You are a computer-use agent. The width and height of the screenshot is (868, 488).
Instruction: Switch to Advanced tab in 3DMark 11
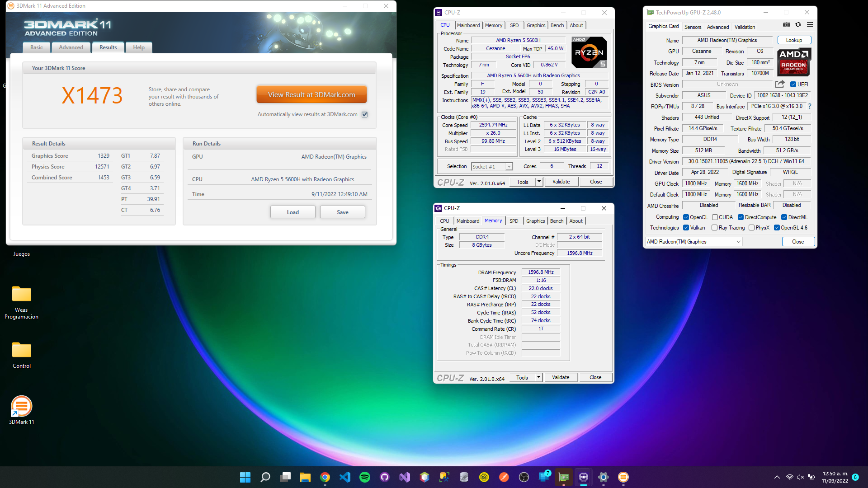click(x=71, y=47)
